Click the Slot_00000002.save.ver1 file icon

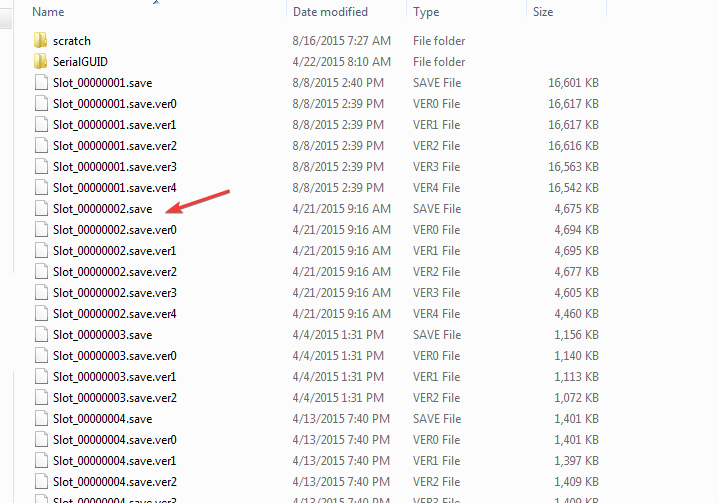click(41, 251)
